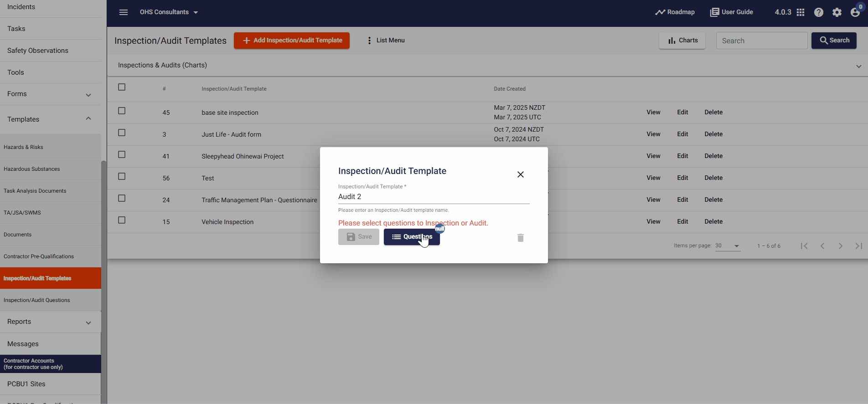Open Tasks in the sidebar
868x404 pixels.
pos(51,29)
